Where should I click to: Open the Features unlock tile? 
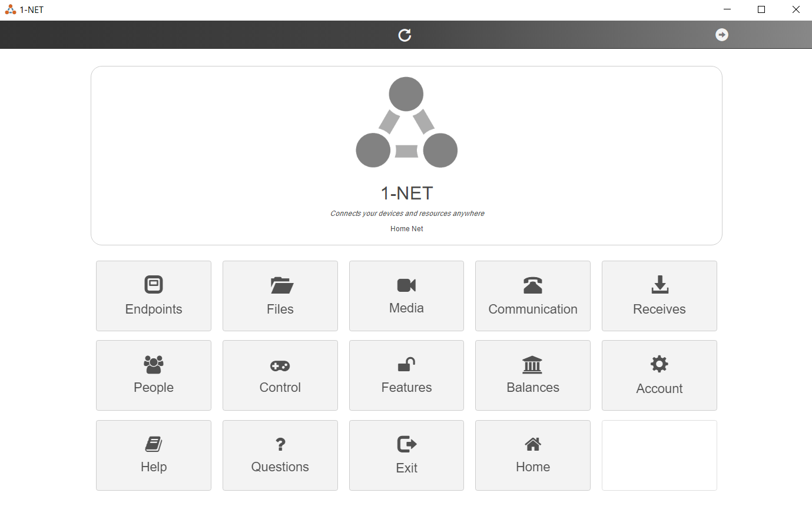pos(406,375)
